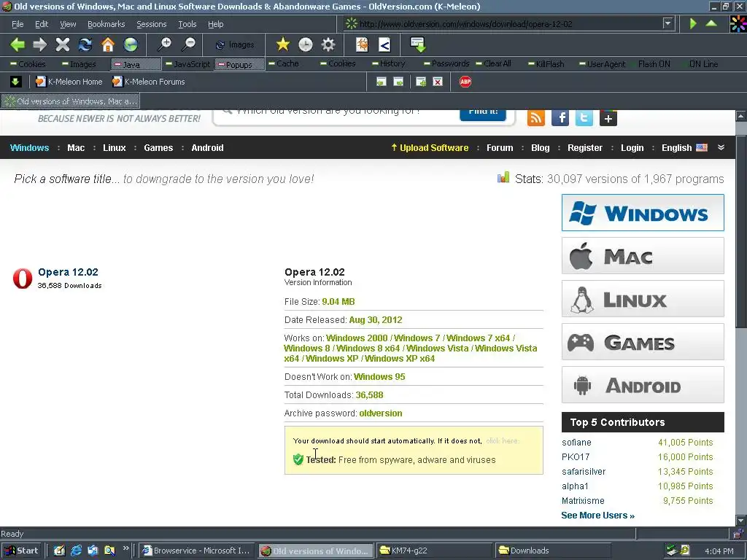Go forward with the gray arrow
The width and height of the screenshot is (747, 560).
pos(40,44)
